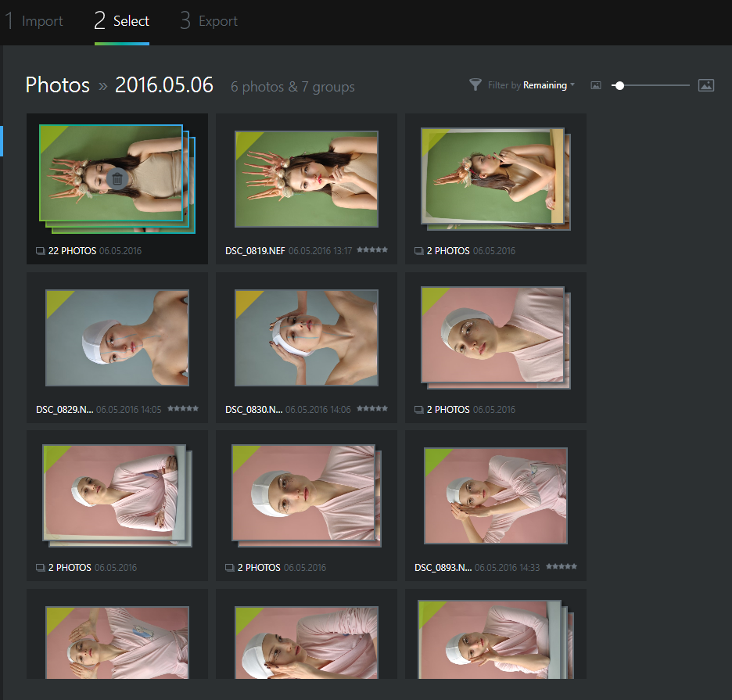Screen dimensions: 732x700
Task: Click the star rating for DSC_0893
Action: (562, 566)
